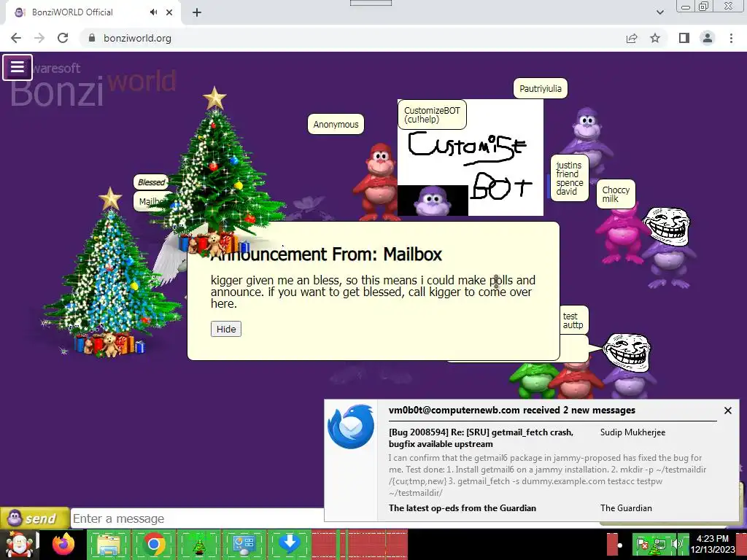The height and width of the screenshot is (560, 747).
Task: Go back in the browser
Action: 16,38
